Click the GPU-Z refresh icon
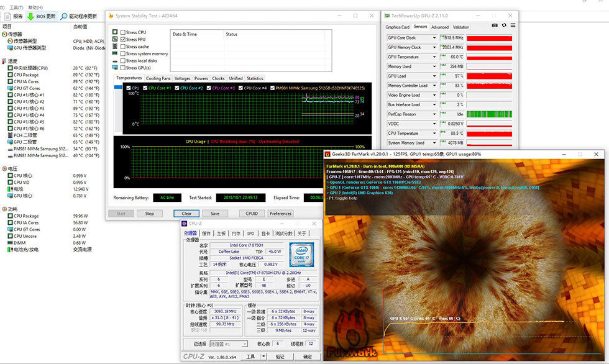Screen dimensions: 609x364 point(503,26)
